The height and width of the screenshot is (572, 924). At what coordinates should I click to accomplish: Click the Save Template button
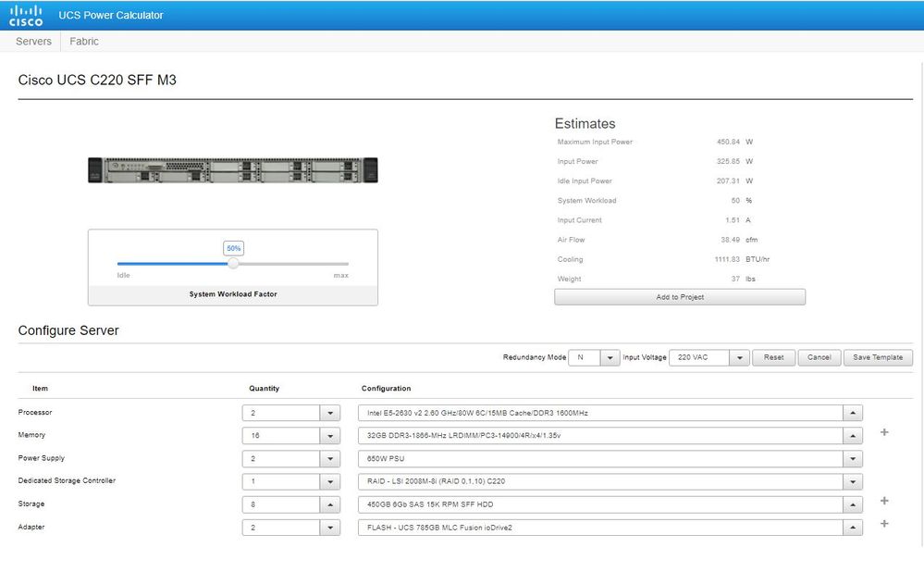tap(878, 357)
